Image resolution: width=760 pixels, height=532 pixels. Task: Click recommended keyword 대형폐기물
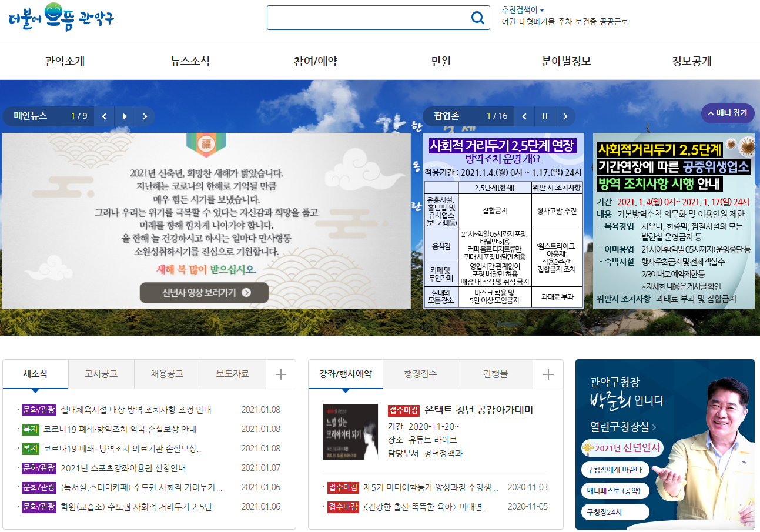pos(537,22)
